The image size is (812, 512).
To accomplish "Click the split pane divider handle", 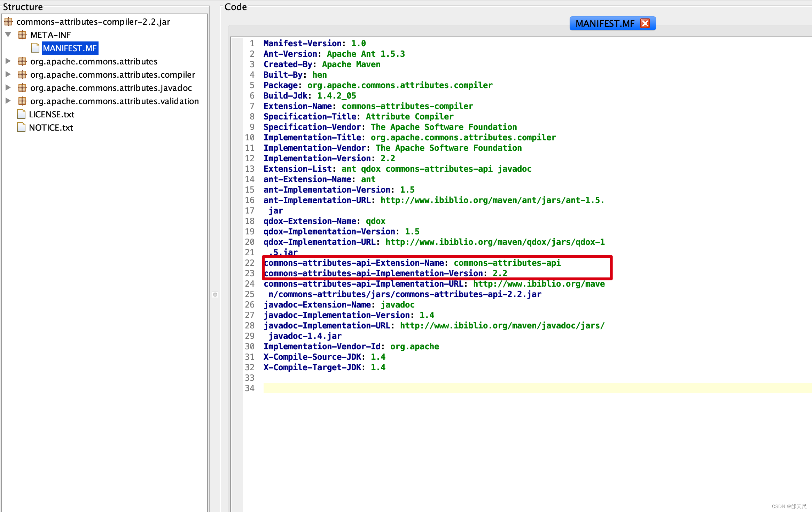I will click(215, 295).
